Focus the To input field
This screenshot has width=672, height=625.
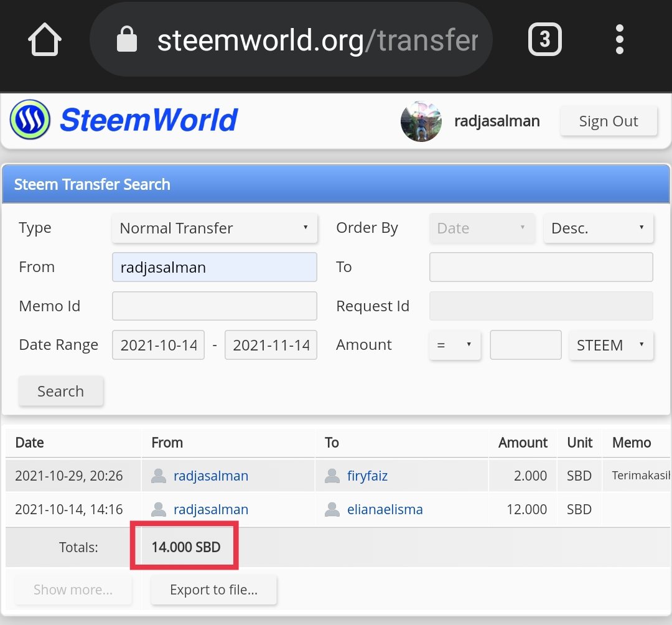click(541, 267)
